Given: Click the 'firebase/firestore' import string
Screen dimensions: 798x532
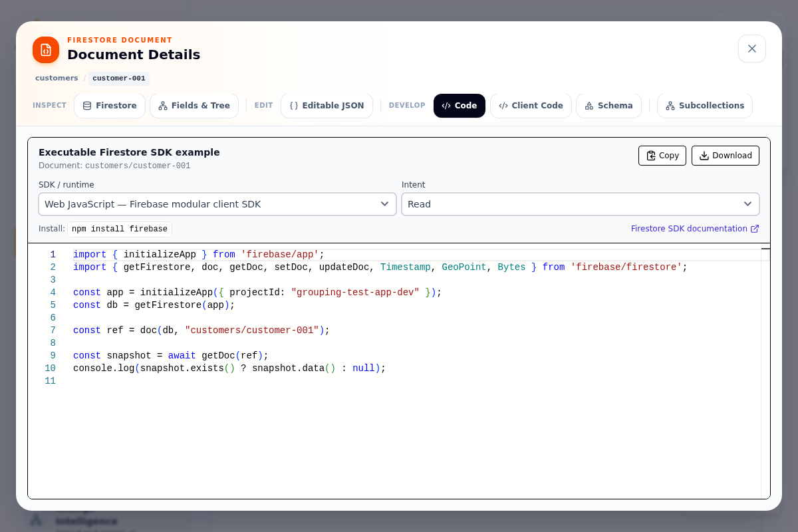Looking at the screenshot, I should click(626, 267).
